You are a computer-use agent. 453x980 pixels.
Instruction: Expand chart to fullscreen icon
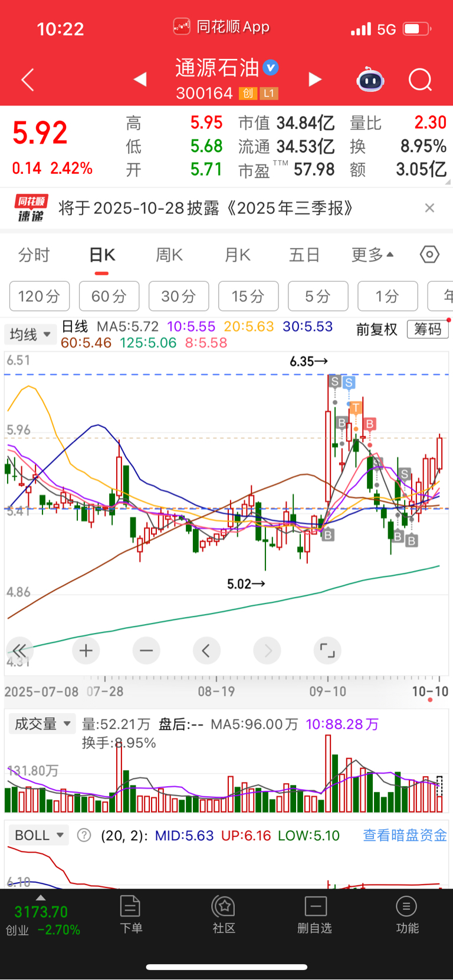pyautogui.click(x=327, y=651)
